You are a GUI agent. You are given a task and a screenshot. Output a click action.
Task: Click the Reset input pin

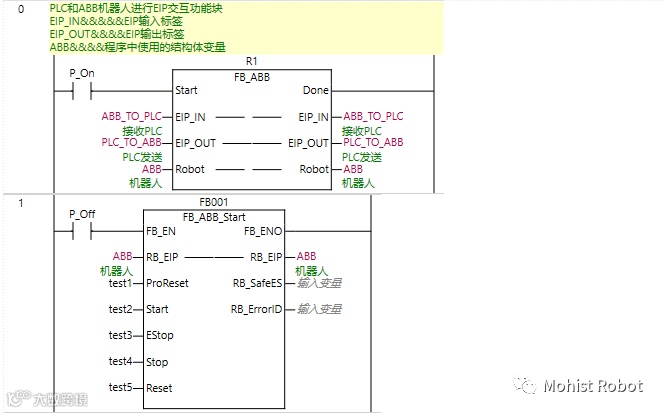tap(159, 388)
